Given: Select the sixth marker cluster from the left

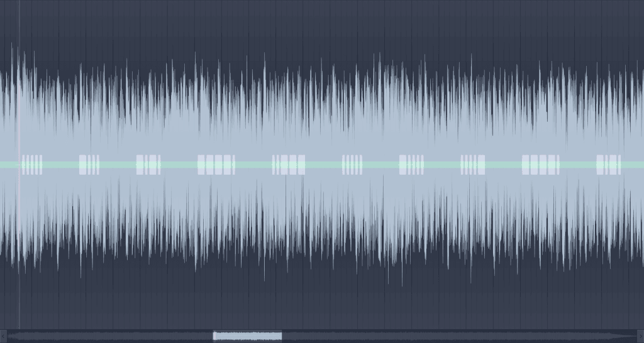Looking at the screenshot, I should coord(352,165).
